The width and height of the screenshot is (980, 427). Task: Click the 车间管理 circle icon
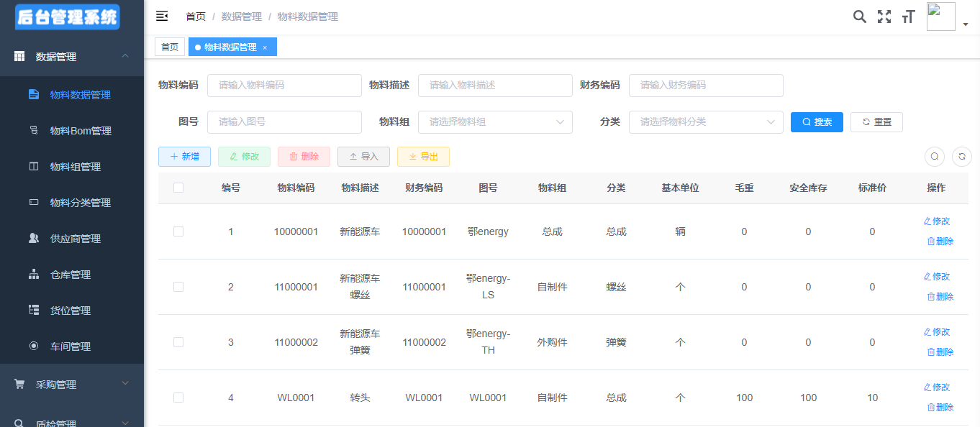[x=34, y=346]
